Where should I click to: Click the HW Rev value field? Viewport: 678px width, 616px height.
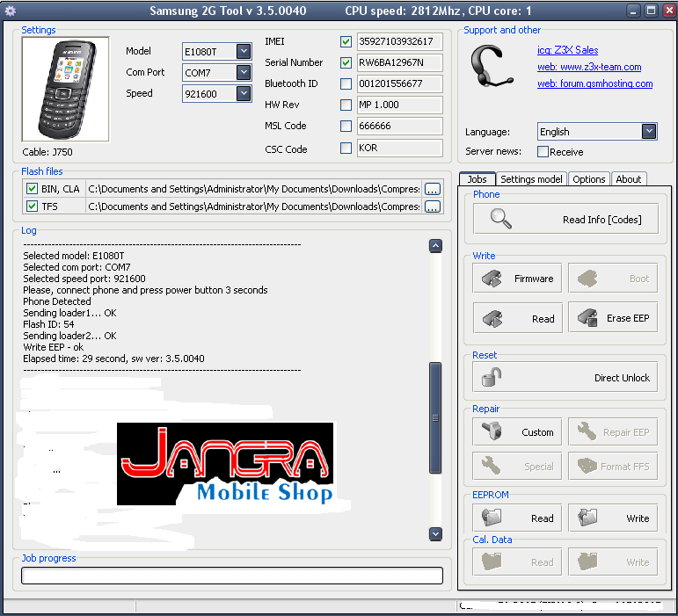[x=399, y=105]
